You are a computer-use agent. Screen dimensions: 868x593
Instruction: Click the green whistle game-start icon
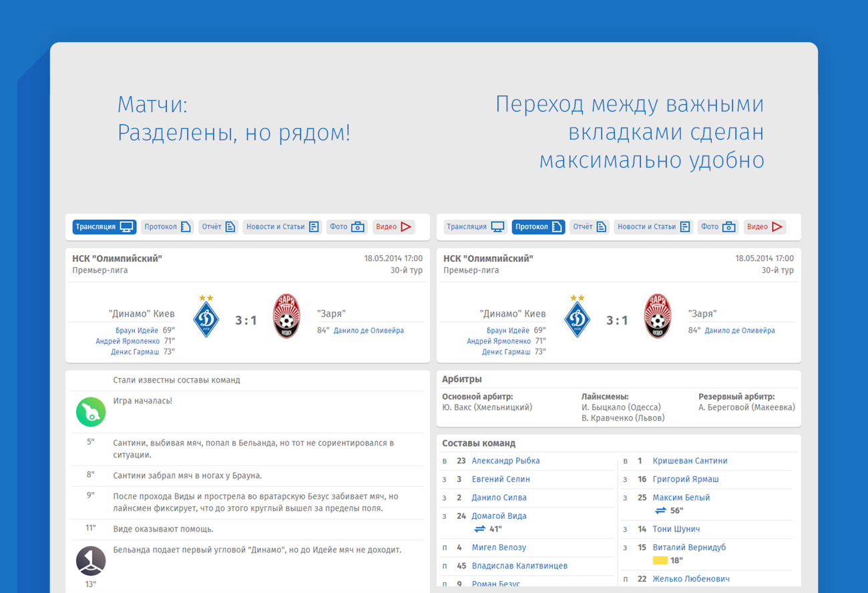(x=91, y=412)
